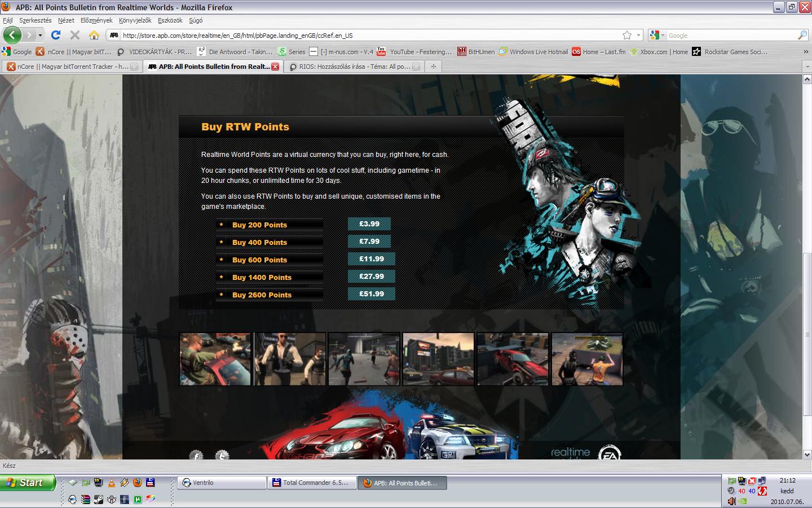Open the Szerkesztés menu
812x508 pixels.
[x=35, y=20]
